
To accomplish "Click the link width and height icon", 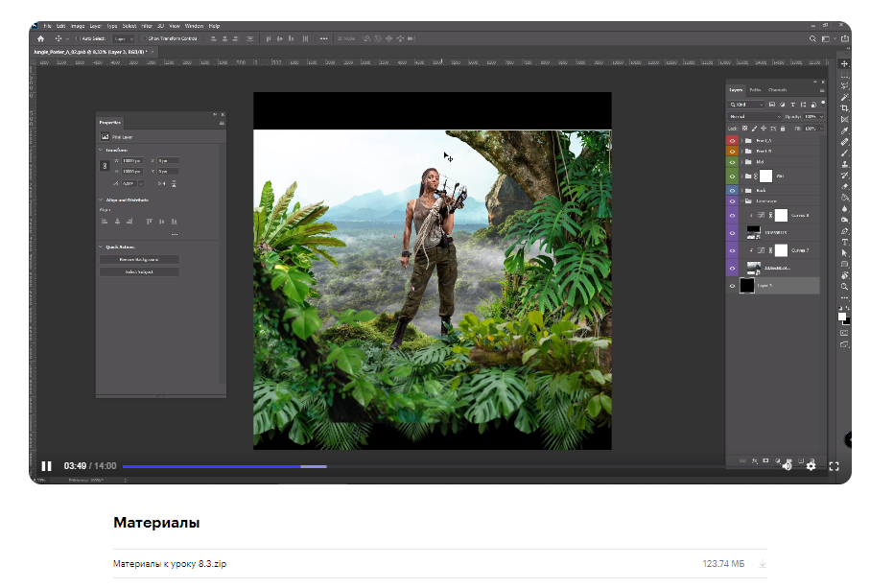I will pos(105,166).
